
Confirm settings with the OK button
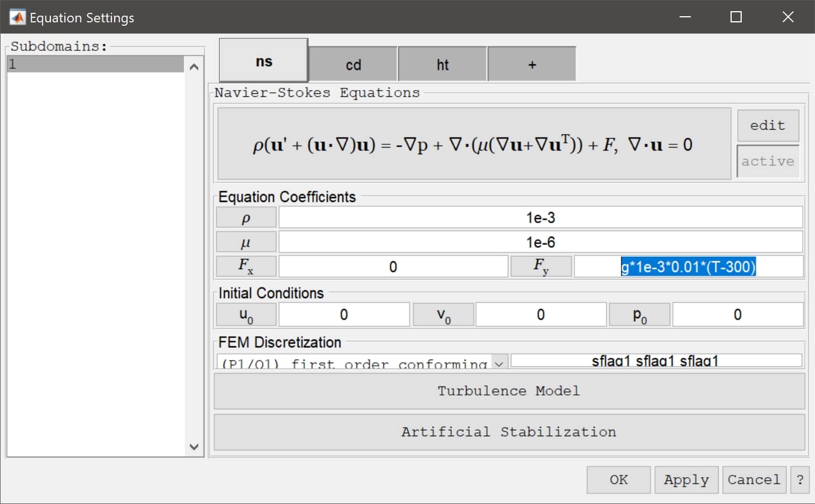point(619,480)
